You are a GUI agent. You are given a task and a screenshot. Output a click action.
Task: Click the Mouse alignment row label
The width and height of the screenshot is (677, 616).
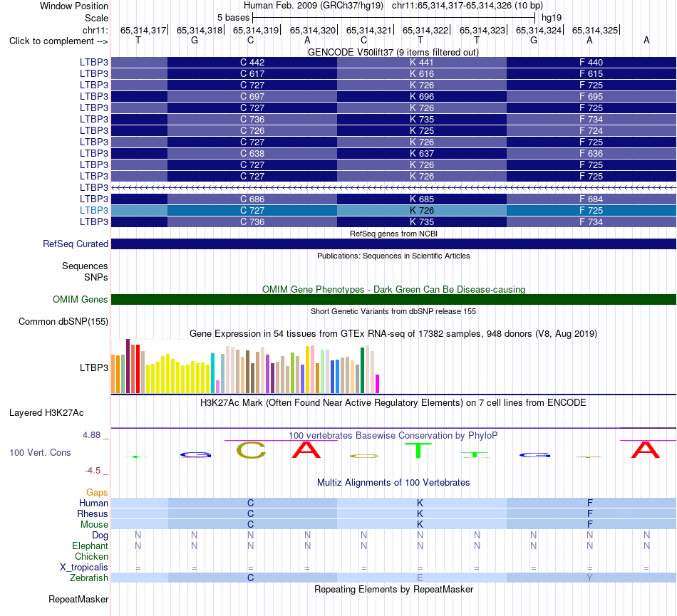[x=94, y=525]
